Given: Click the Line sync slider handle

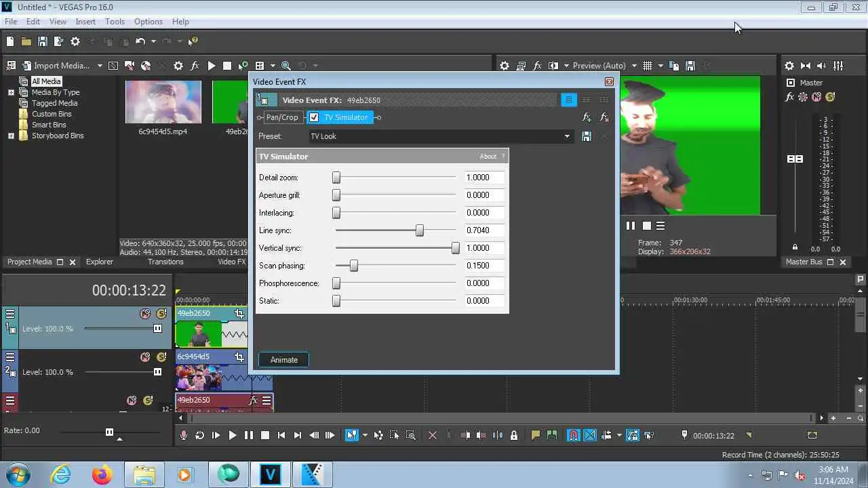Looking at the screenshot, I should 420,230.
